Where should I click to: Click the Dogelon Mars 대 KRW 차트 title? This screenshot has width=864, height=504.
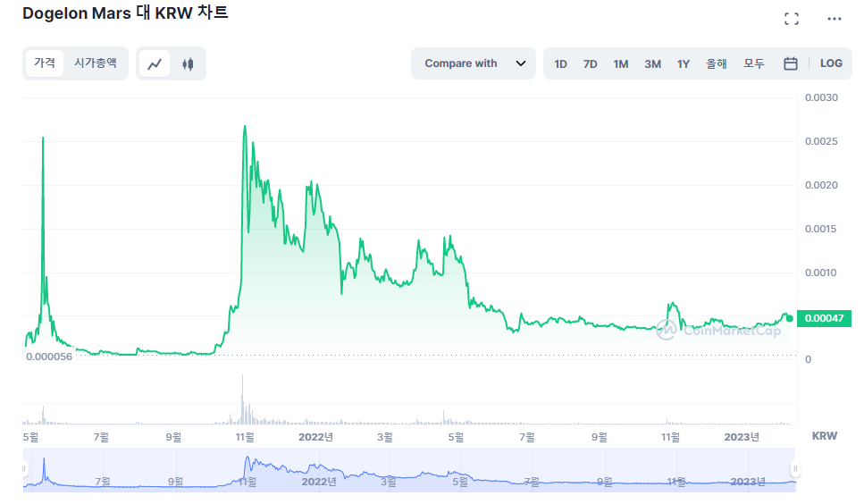(x=125, y=13)
